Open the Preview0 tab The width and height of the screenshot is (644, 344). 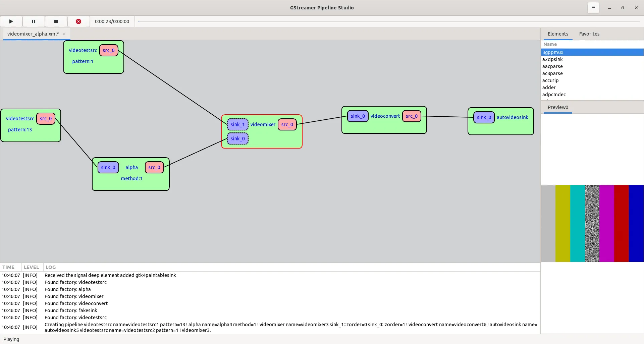tap(558, 107)
